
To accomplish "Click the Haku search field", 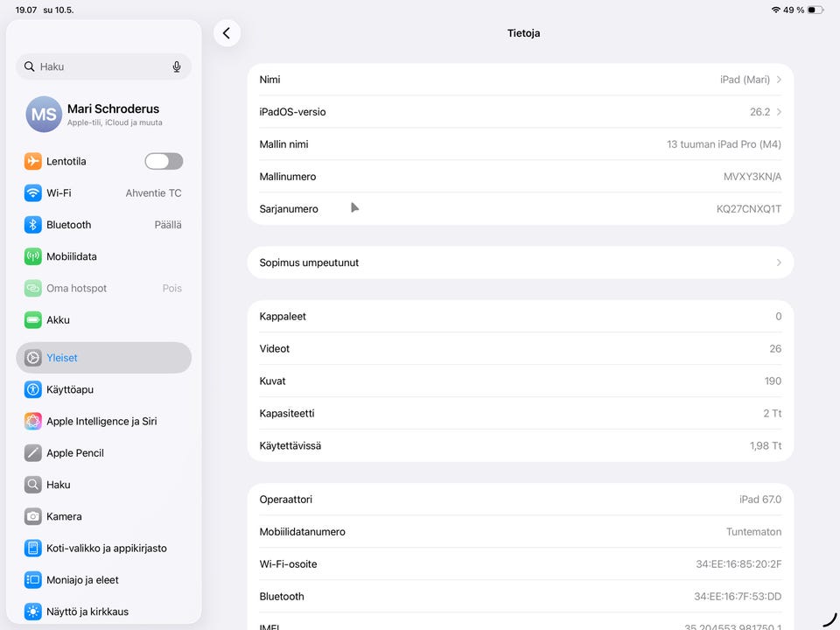I will click(x=104, y=66).
